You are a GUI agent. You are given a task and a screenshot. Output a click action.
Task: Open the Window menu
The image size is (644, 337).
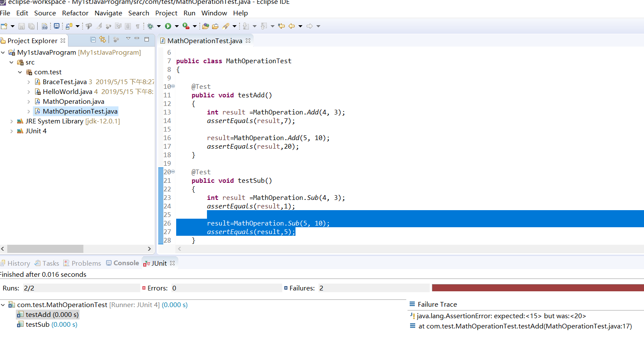214,13
